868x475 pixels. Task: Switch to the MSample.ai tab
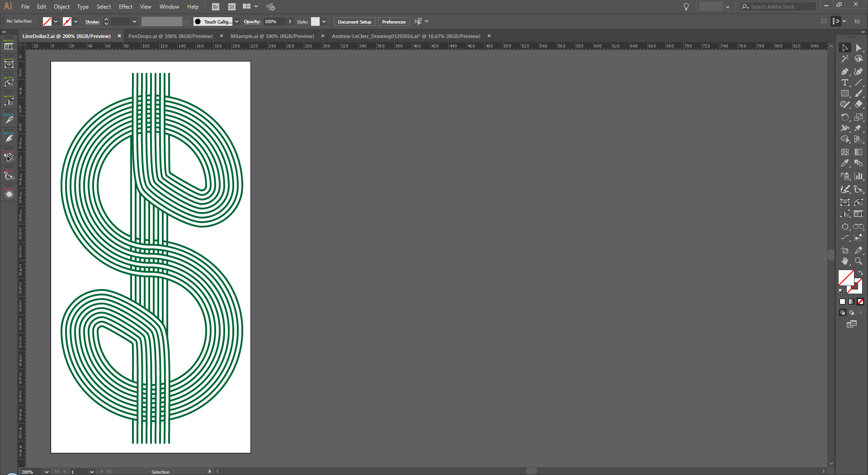[272, 36]
